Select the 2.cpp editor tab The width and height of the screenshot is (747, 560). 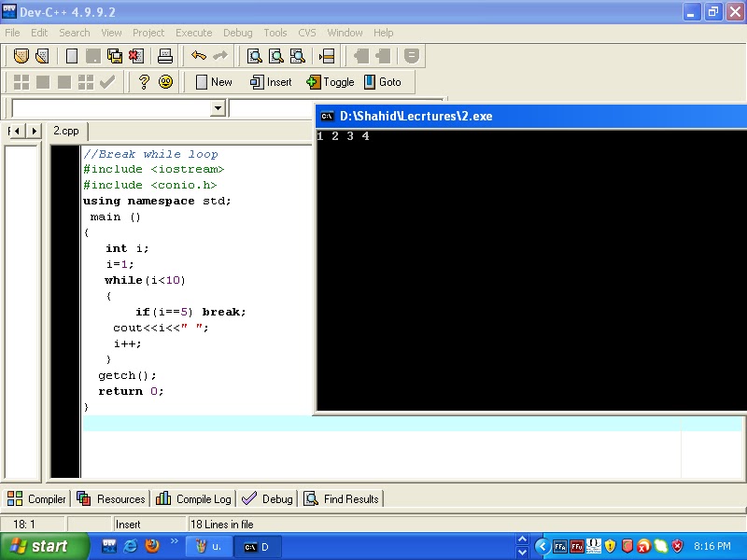pyautogui.click(x=66, y=131)
